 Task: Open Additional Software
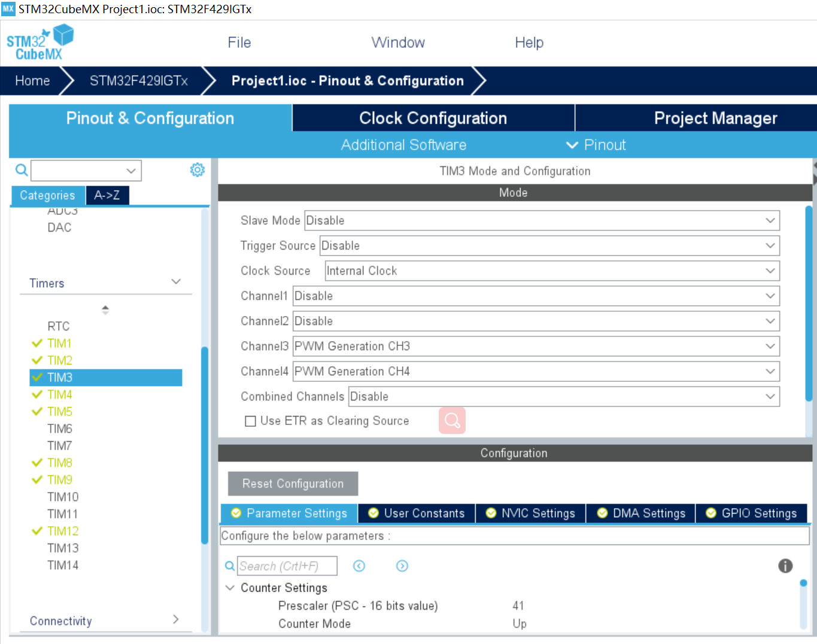click(404, 145)
